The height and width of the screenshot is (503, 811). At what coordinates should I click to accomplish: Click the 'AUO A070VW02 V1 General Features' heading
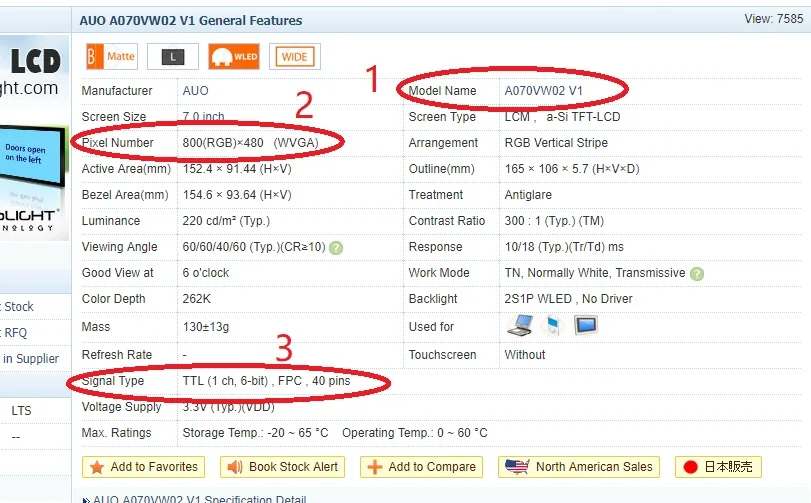(191, 21)
